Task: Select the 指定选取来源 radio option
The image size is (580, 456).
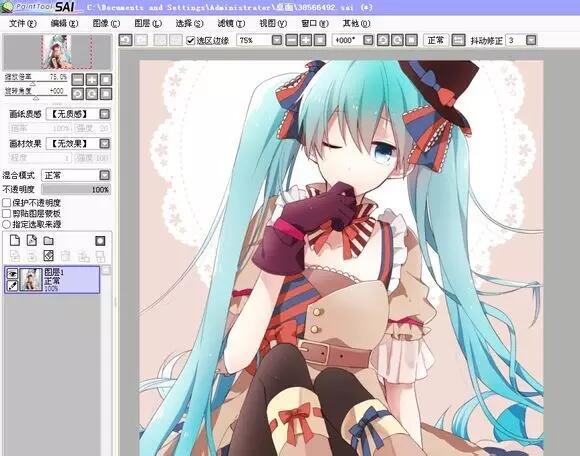Action: pyautogui.click(x=6, y=224)
